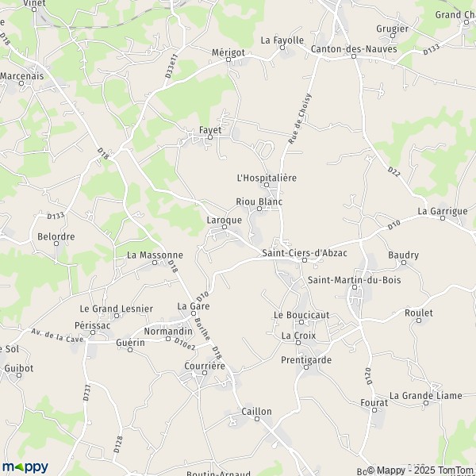Click the Riou Blanc marker
The width and height of the screenshot is (476, 476).
click(259, 209)
